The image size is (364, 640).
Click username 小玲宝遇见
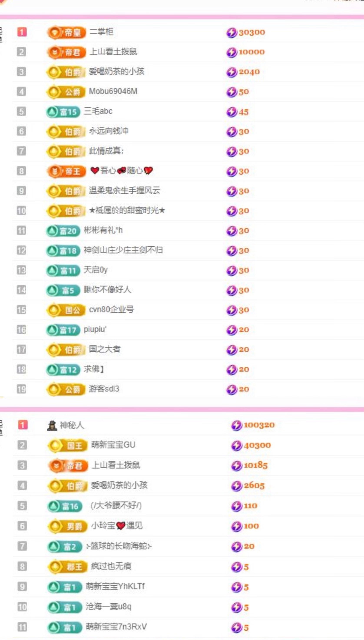(x=117, y=526)
